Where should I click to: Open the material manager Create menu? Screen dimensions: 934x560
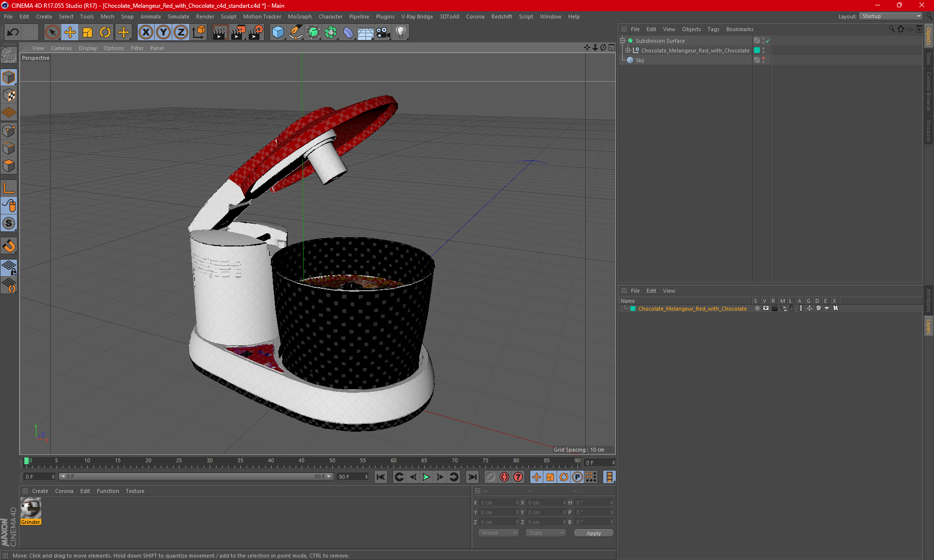pyautogui.click(x=40, y=491)
